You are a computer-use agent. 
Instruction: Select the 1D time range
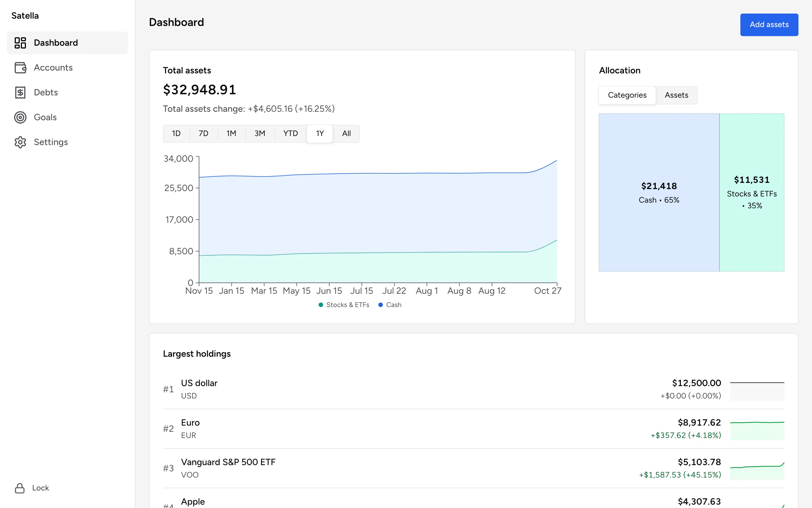pyautogui.click(x=176, y=134)
